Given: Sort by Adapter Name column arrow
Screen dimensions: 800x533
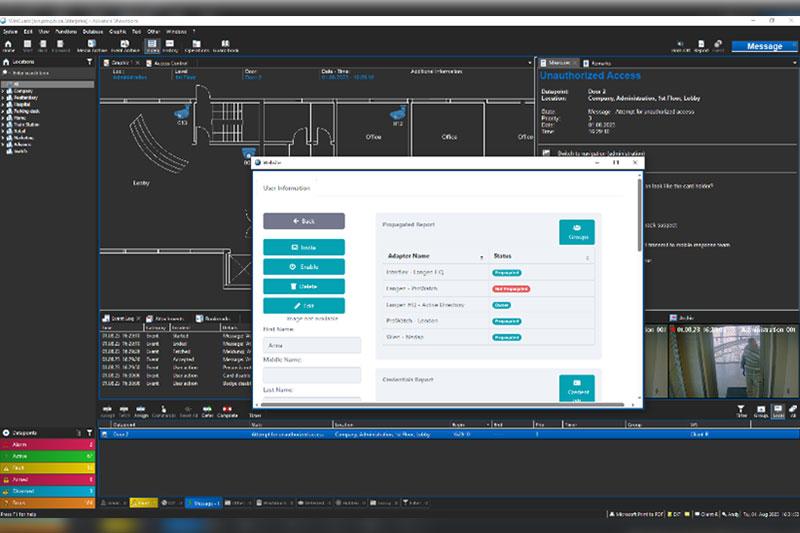Looking at the screenshot, I should (x=482, y=257).
